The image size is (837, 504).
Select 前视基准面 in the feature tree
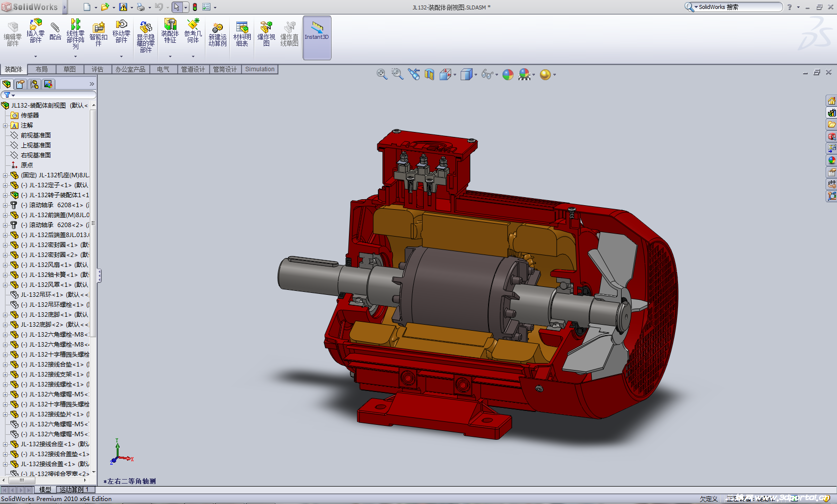(x=36, y=135)
